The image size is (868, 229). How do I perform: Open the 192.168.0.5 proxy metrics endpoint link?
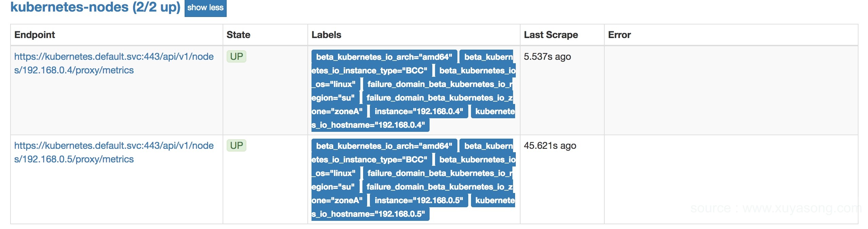pos(114,152)
